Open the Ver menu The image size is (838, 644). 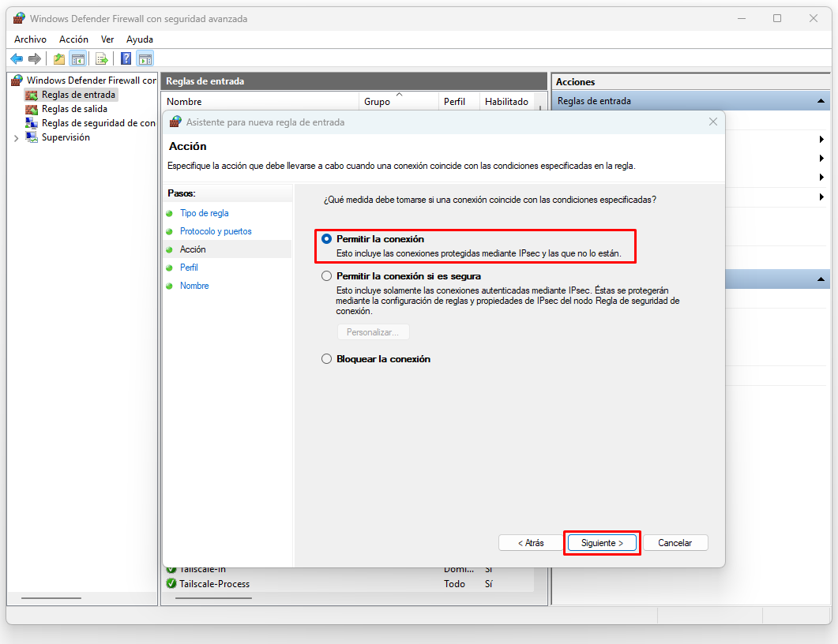(x=107, y=39)
